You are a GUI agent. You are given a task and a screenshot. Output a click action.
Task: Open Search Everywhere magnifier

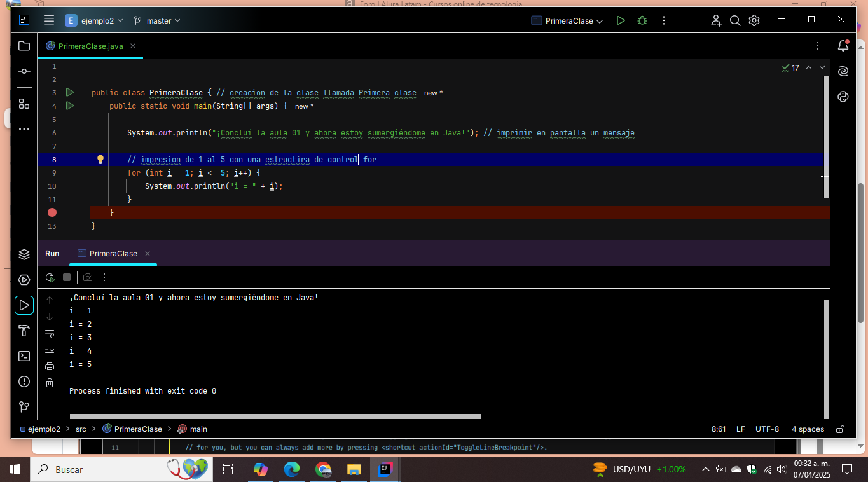click(735, 20)
